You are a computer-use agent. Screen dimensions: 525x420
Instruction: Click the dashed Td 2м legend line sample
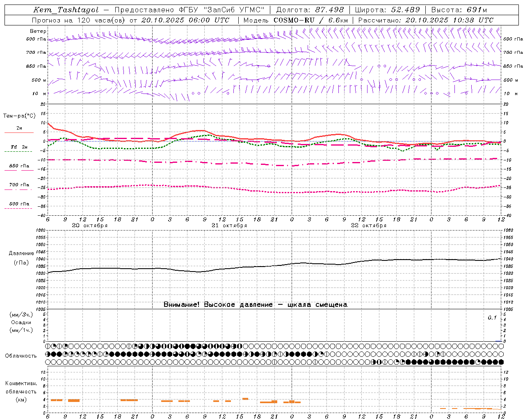pos(18,152)
